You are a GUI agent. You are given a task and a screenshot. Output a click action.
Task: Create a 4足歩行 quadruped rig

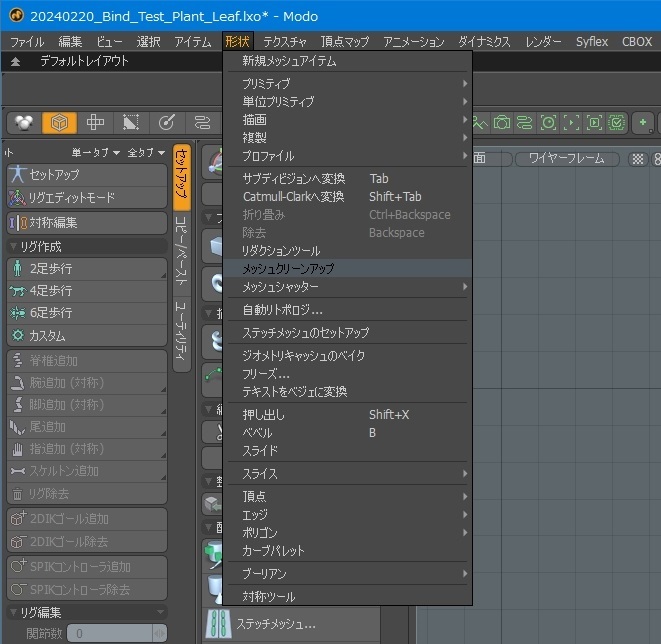pyautogui.click(x=87, y=290)
